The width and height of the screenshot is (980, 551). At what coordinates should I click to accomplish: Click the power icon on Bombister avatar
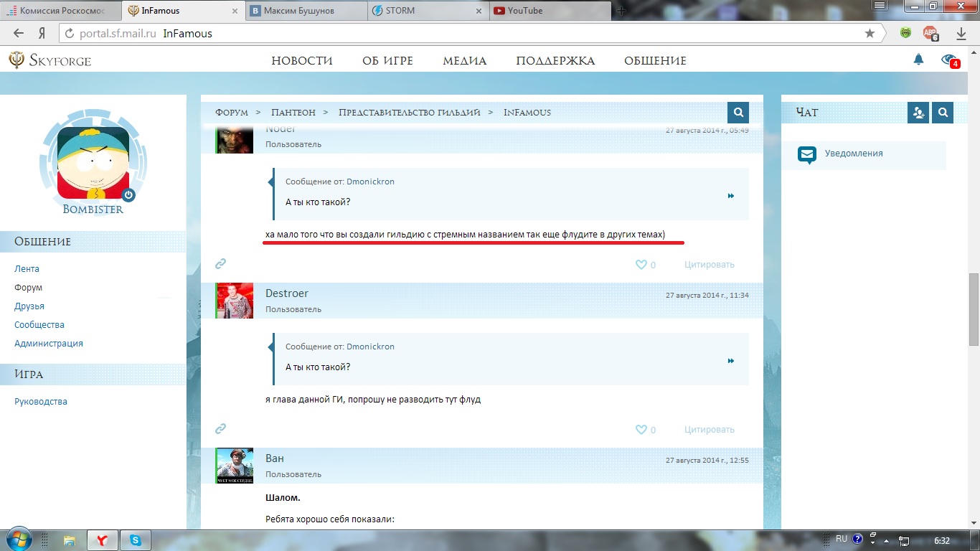coord(128,194)
